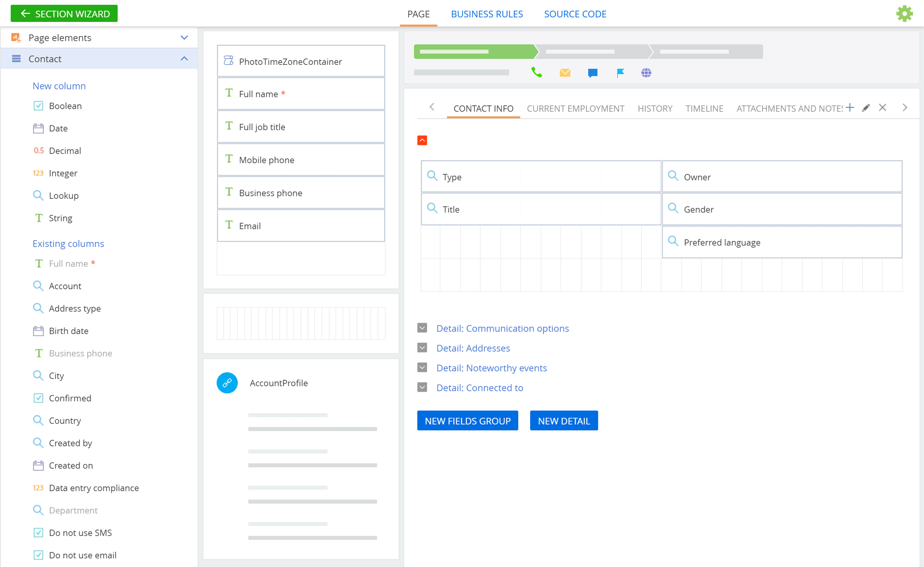Switch to the HISTORY tab

[655, 108]
